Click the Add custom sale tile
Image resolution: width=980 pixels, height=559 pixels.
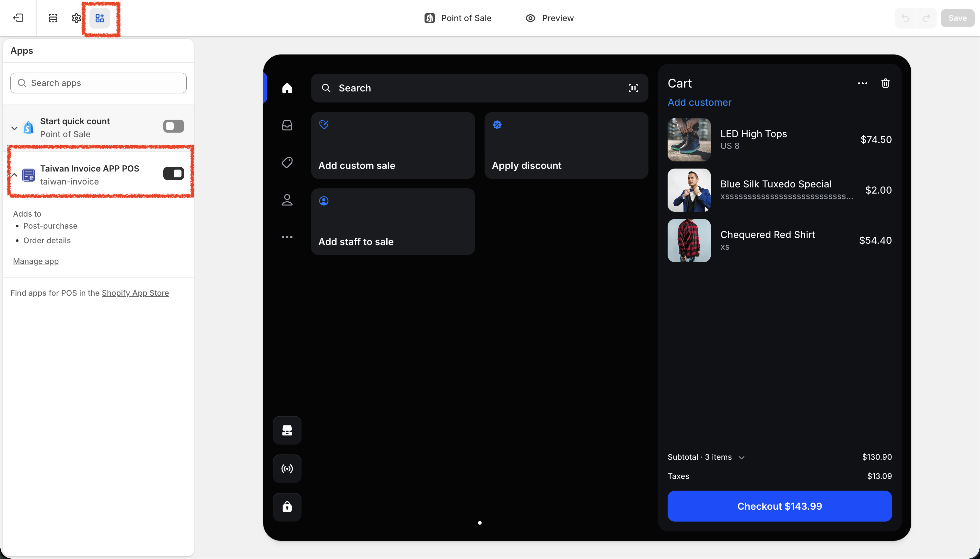(393, 146)
